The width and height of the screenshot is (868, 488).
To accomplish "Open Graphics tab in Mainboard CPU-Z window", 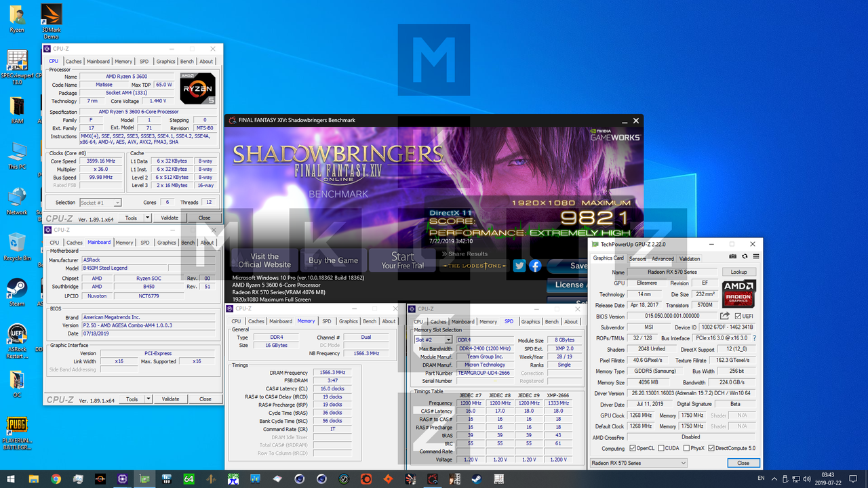I will [167, 242].
